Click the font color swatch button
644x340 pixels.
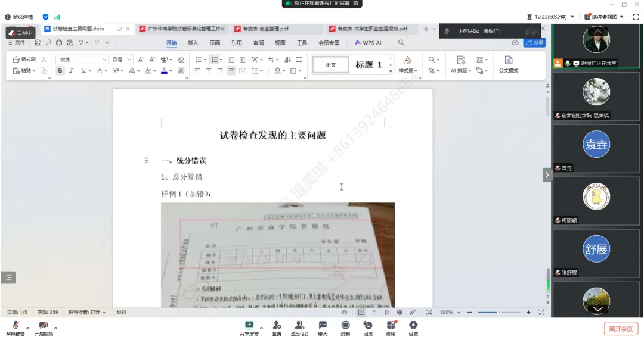pyautogui.click(x=164, y=71)
